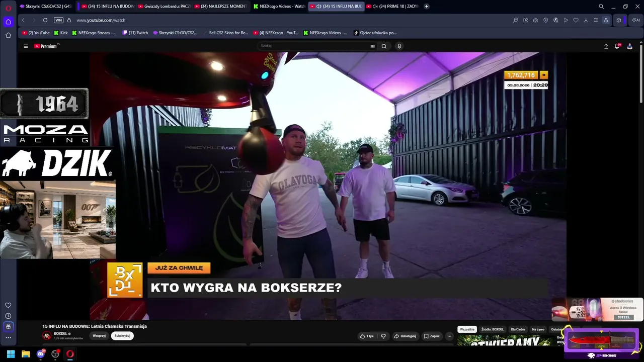Submit search with the magnifier button

(x=384, y=46)
